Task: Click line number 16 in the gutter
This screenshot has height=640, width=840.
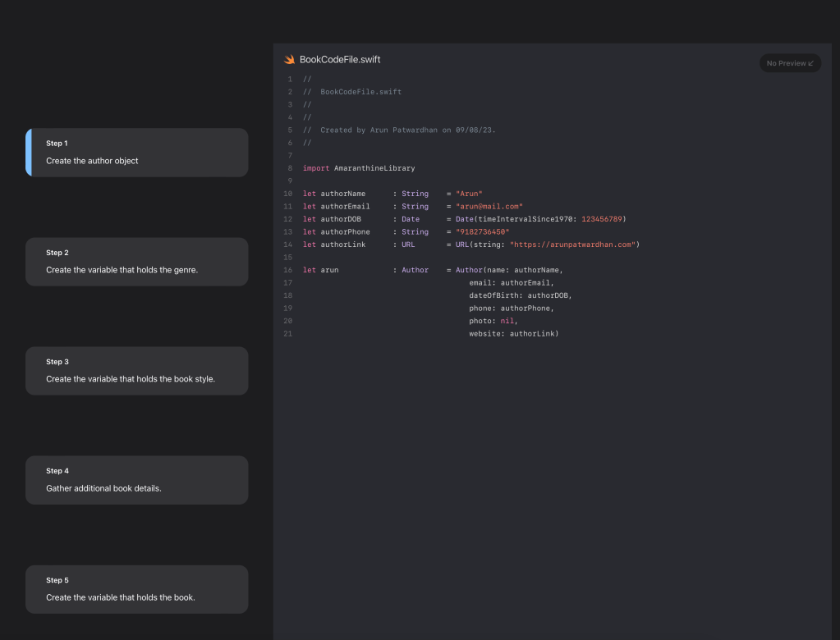Action: point(288,270)
